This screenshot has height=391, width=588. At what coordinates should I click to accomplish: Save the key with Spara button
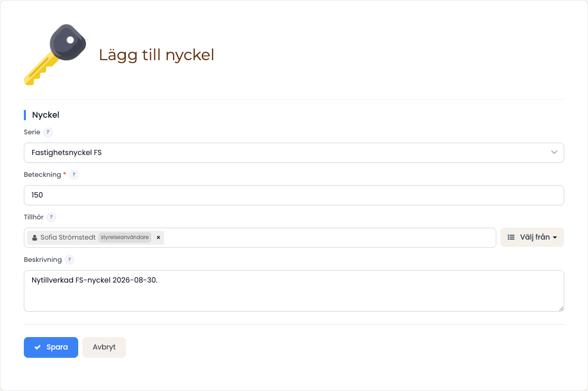point(51,347)
